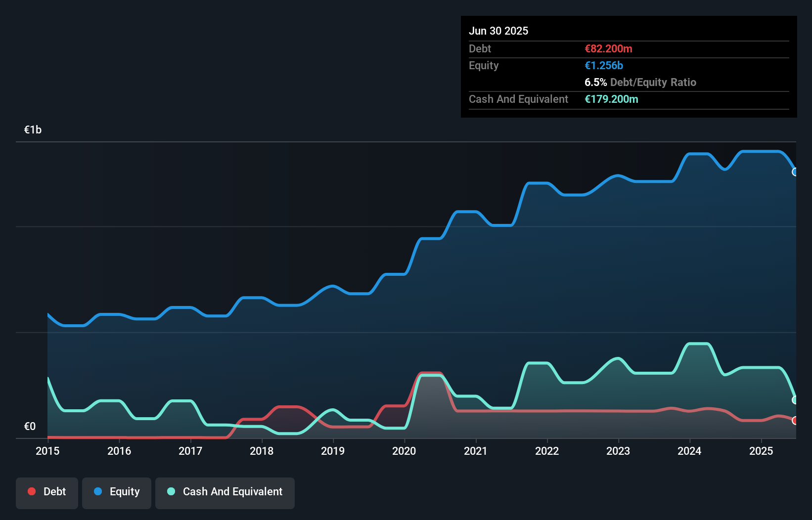Click the Debt endpoint marker on the chart
Viewport: 812px width, 520px height.
pos(795,421)
